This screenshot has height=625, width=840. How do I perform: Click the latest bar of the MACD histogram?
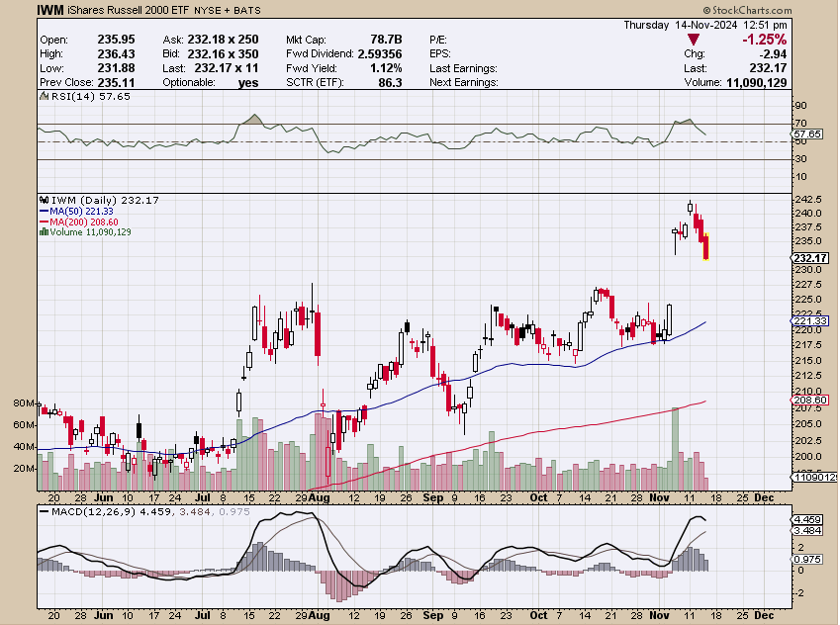click(x=706, y=565)
